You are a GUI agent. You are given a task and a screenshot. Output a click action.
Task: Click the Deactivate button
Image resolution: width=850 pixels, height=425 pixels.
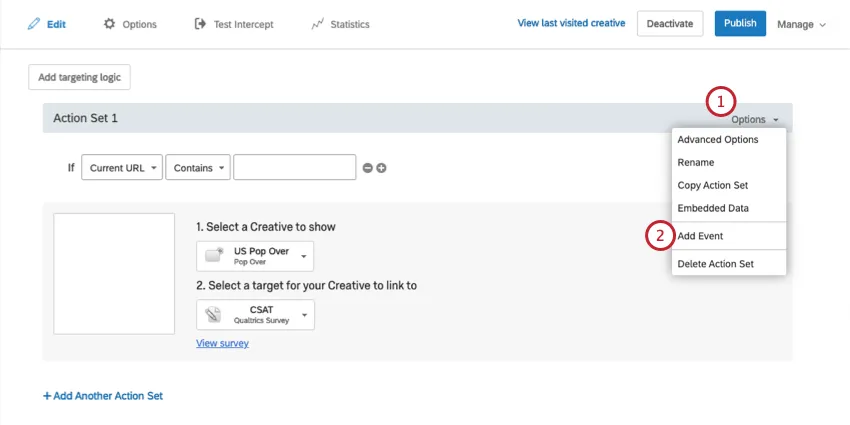tap(669, 24)
